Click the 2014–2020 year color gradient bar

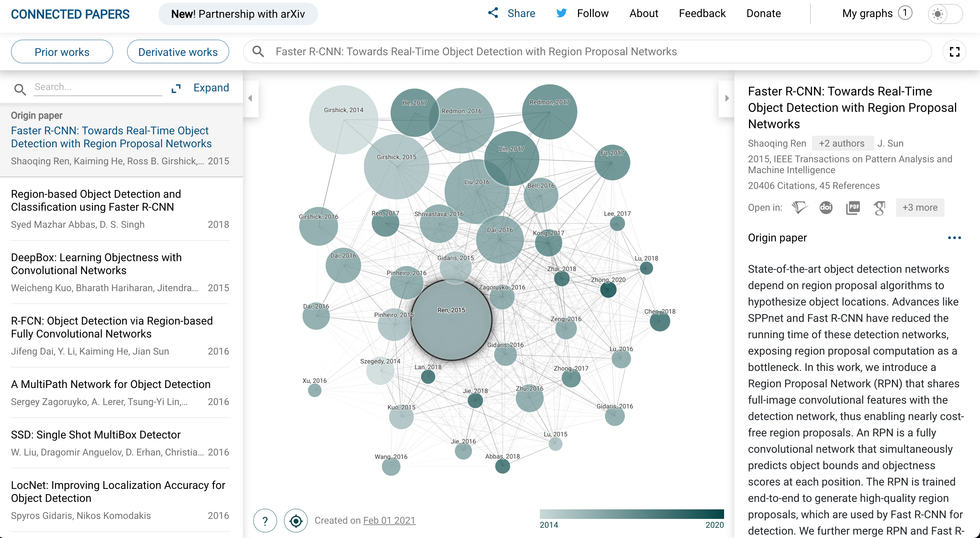tap(632, 514)
